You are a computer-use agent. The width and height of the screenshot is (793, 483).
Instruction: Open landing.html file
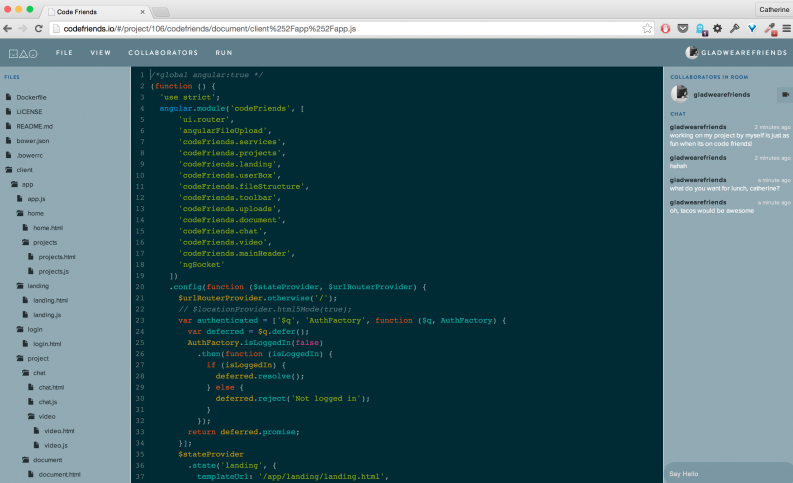[x=50, y=300]
